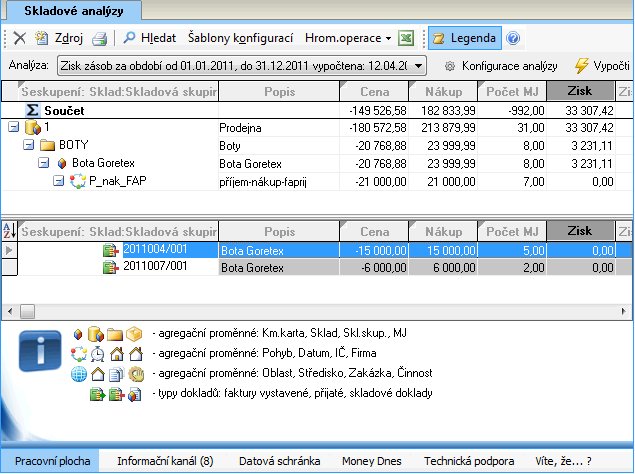Viewport: 635px width, 474px height.
Task: Click the blue help question mark icon
Action: click(513, 39)
